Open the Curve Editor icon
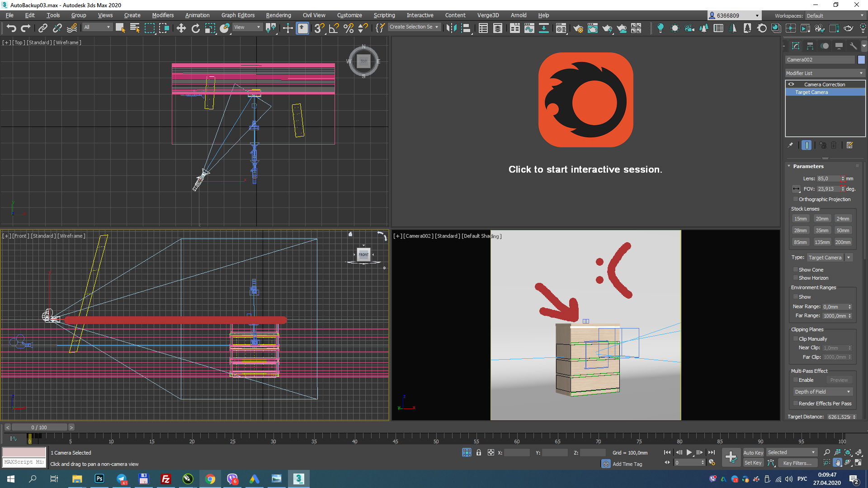868x488 pixels. [529, 28]
